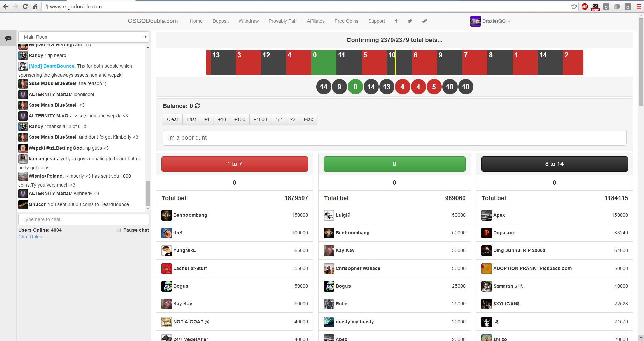Click Luigi? avatar in green bets

click(329, 215)
